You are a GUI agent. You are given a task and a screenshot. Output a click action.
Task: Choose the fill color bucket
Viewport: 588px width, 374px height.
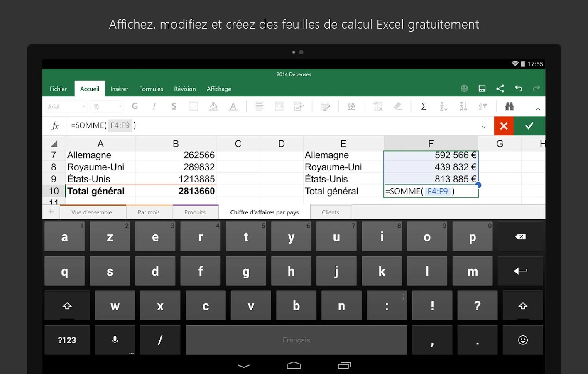click(x=213, y=106)
